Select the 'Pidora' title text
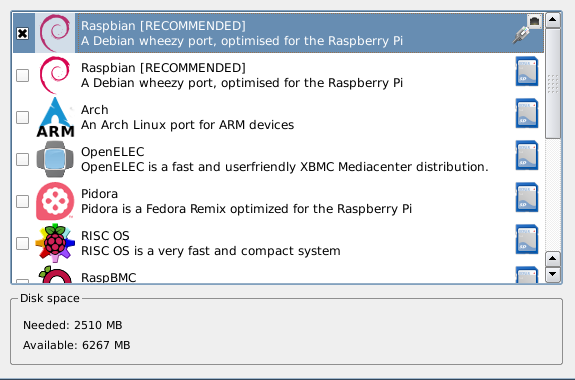 point(99,194)
